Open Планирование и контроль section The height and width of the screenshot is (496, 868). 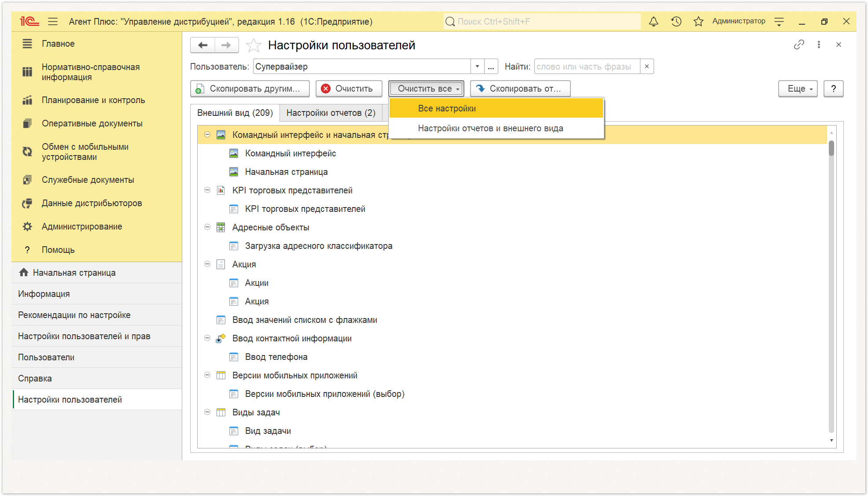(97, 100)
